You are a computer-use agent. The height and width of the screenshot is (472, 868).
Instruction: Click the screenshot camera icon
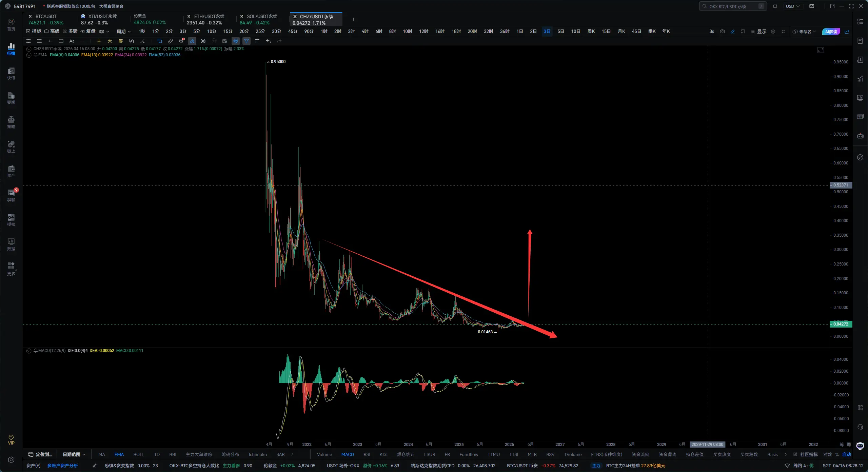coord(722,32)
